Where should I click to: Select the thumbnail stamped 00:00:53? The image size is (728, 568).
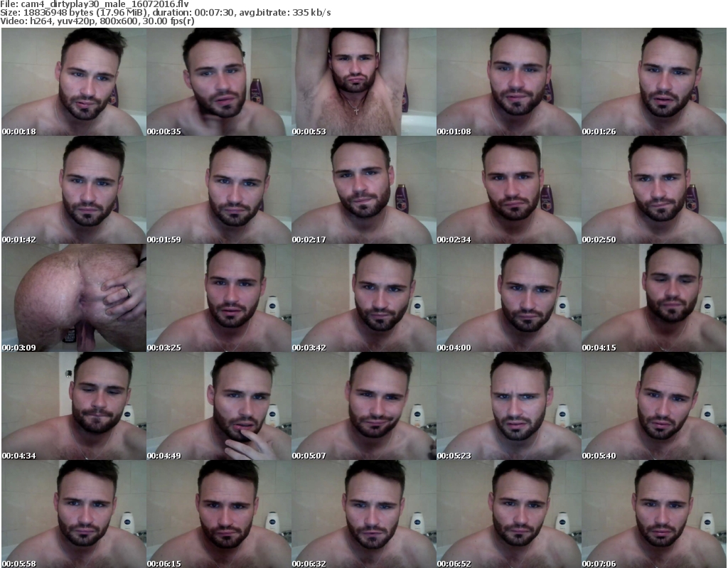tap(364, 82)
